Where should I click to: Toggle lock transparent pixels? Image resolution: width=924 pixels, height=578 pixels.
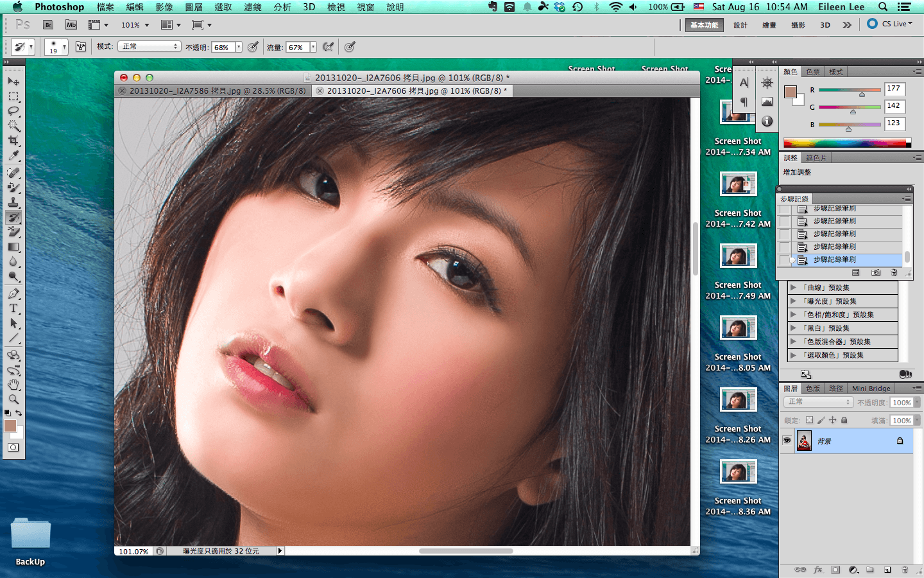pyautogui.click(x=809, y=420)
